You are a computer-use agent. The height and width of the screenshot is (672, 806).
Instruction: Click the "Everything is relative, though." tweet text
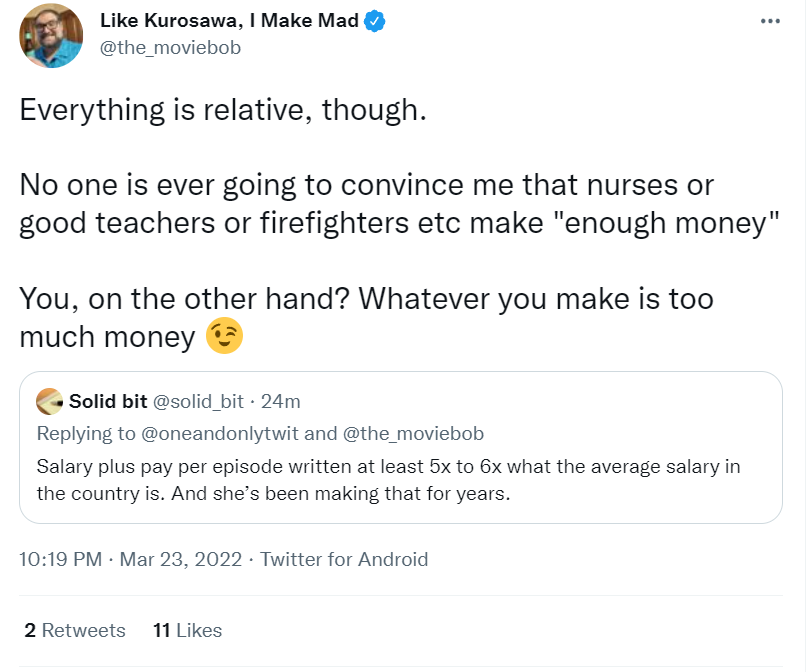pyautogui.click(x=223, y=110)
